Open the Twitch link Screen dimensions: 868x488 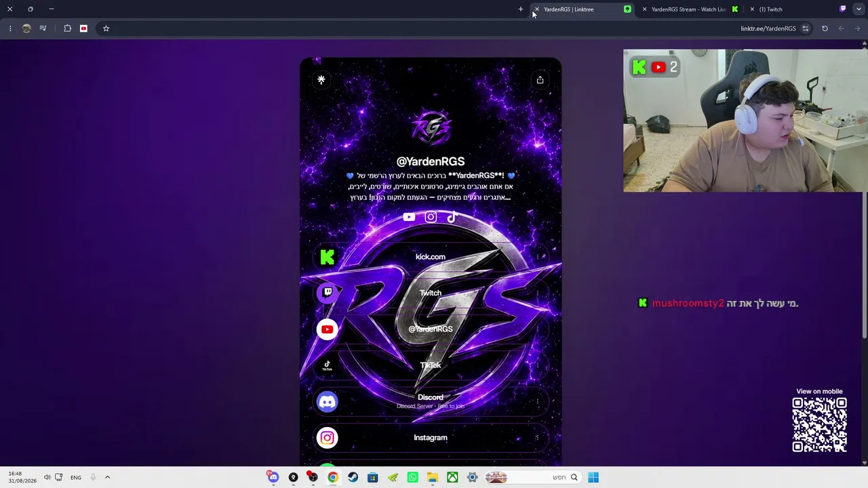pos(431,293)
